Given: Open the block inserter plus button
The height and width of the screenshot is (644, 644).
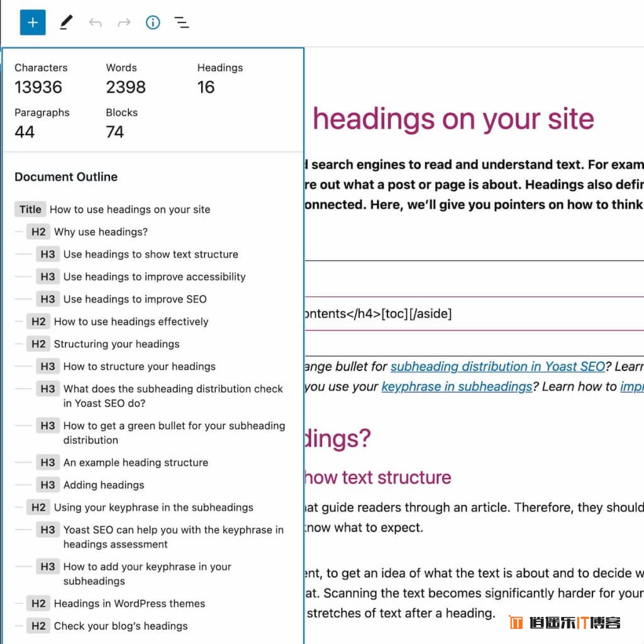Looking at the screenshot, I should 33,22.
